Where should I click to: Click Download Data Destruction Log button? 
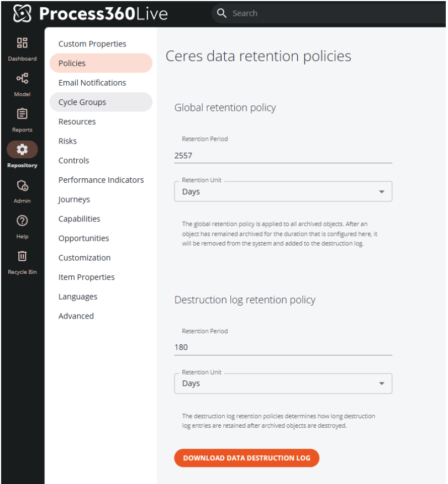click(x=246, y=458)
